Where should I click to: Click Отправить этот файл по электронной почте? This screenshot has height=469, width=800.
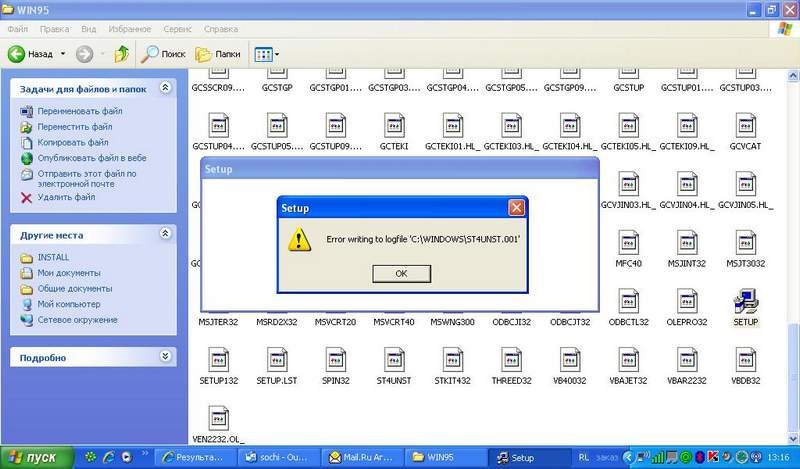tap(87, 179)
